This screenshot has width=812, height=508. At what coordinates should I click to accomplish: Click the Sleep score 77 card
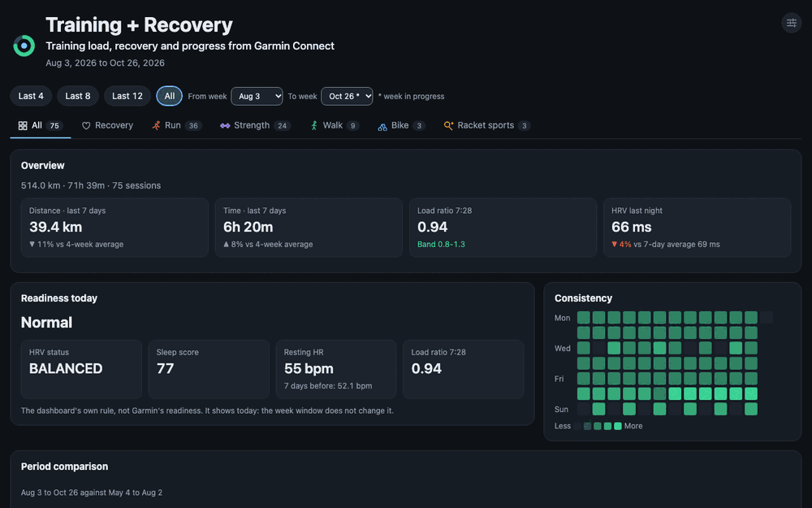click(x=209, y=369)
